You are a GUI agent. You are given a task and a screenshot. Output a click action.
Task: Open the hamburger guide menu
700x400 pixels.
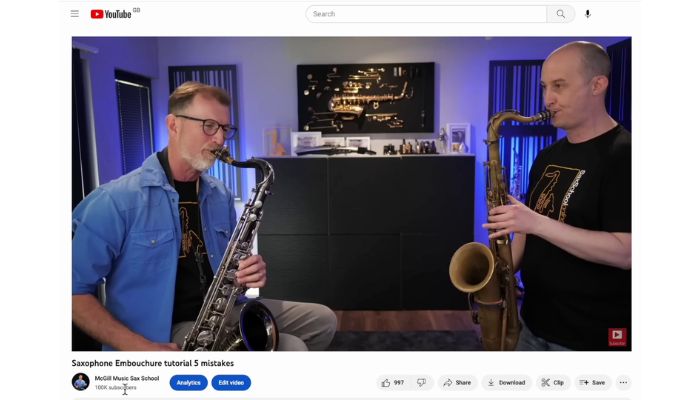click(x=75, y=14)
